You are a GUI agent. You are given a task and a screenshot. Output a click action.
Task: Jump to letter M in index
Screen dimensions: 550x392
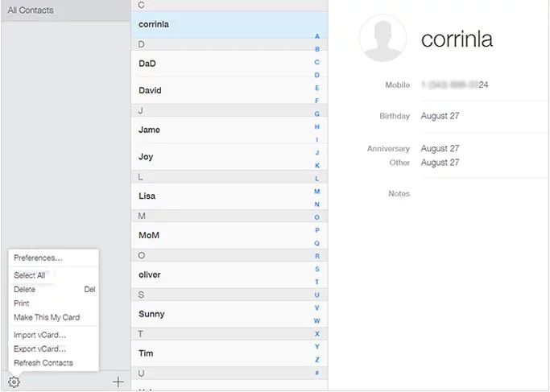[317, 192]
